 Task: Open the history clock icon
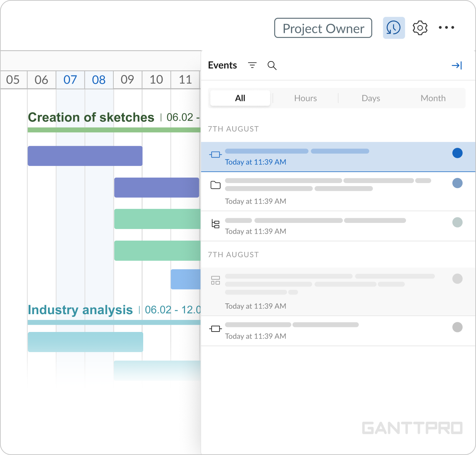(394, 28)
